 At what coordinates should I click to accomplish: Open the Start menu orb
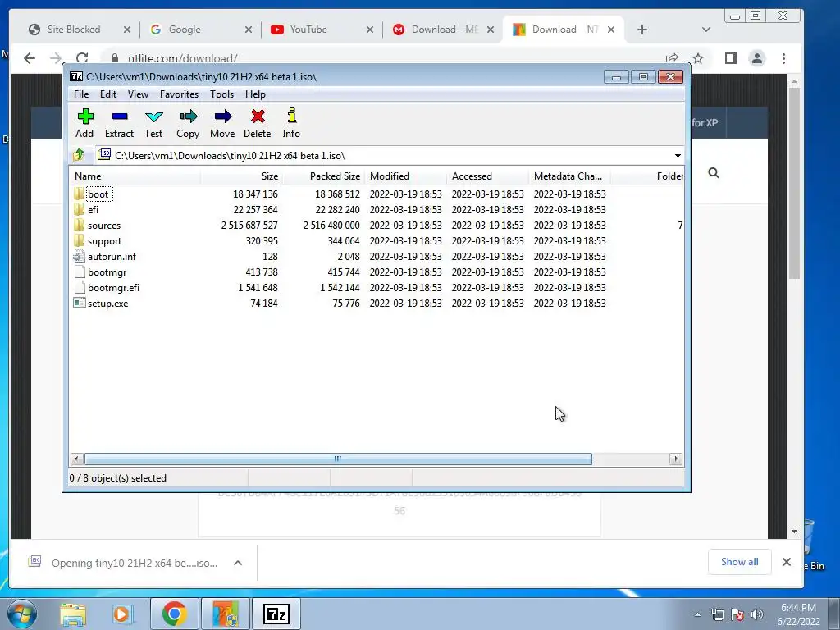click(x=22, y=614)
